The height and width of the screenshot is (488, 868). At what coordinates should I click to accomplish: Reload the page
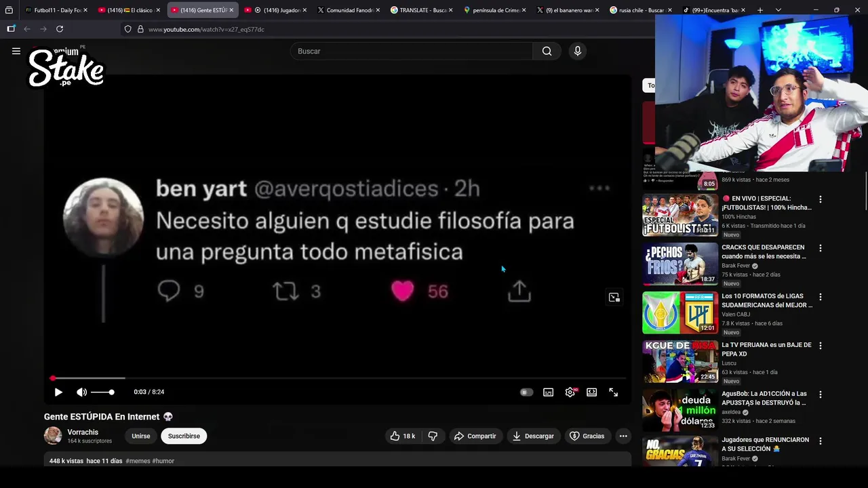point(60,29)
